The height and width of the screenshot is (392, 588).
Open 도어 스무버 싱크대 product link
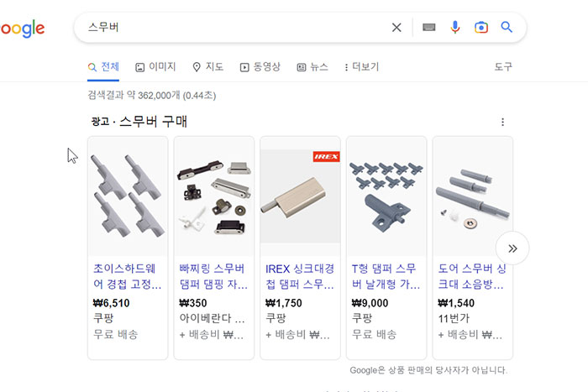[x=472, y=276]
